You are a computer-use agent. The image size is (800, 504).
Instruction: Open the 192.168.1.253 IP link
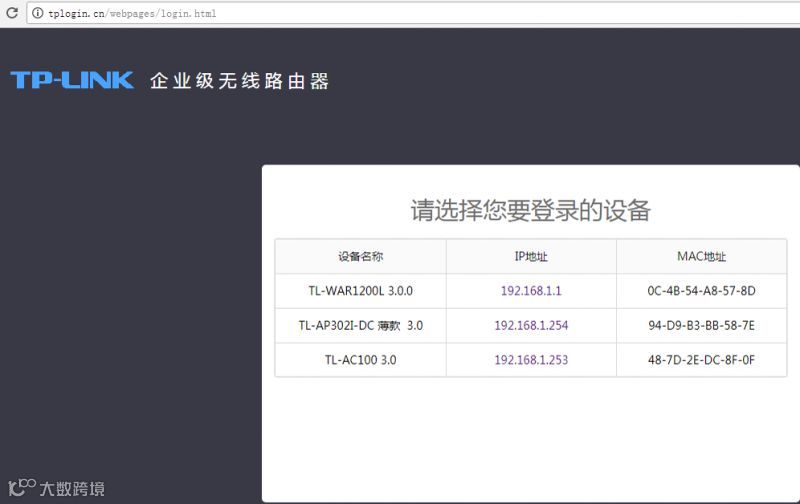coord(531,360)
